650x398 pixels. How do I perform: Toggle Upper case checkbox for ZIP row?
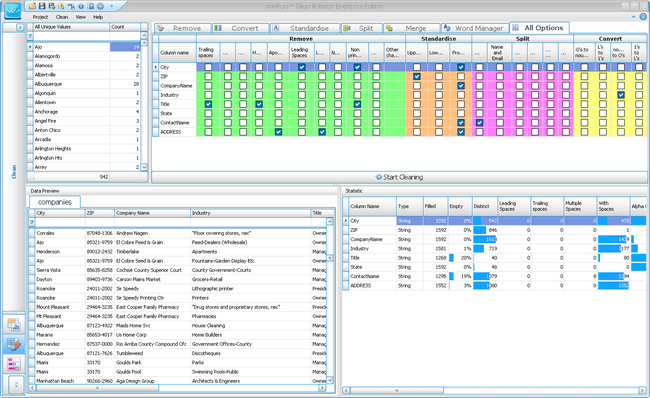417,76
